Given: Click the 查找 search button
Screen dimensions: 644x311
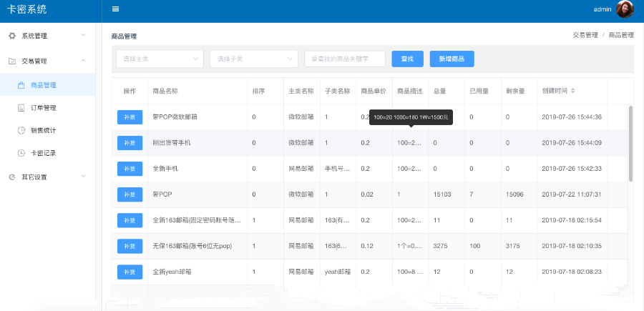Looking at the screenshot, I should 407,59.
